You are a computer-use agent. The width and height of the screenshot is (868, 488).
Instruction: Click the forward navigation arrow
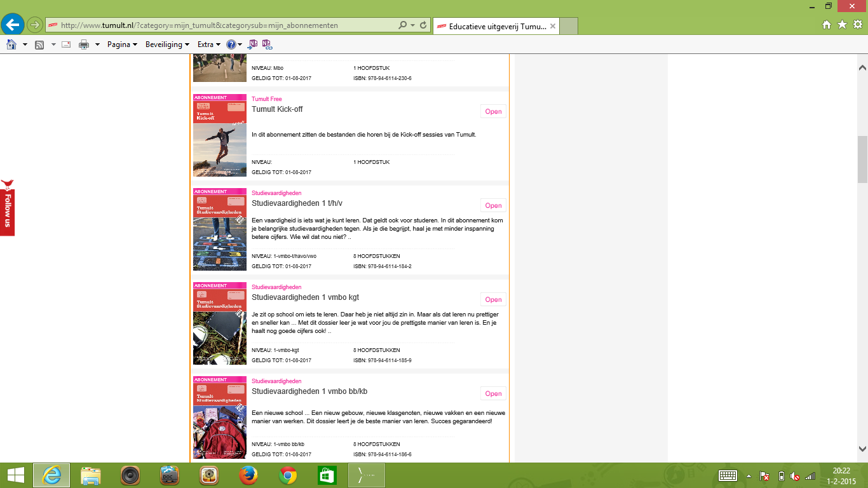click(x=34, y=25)
